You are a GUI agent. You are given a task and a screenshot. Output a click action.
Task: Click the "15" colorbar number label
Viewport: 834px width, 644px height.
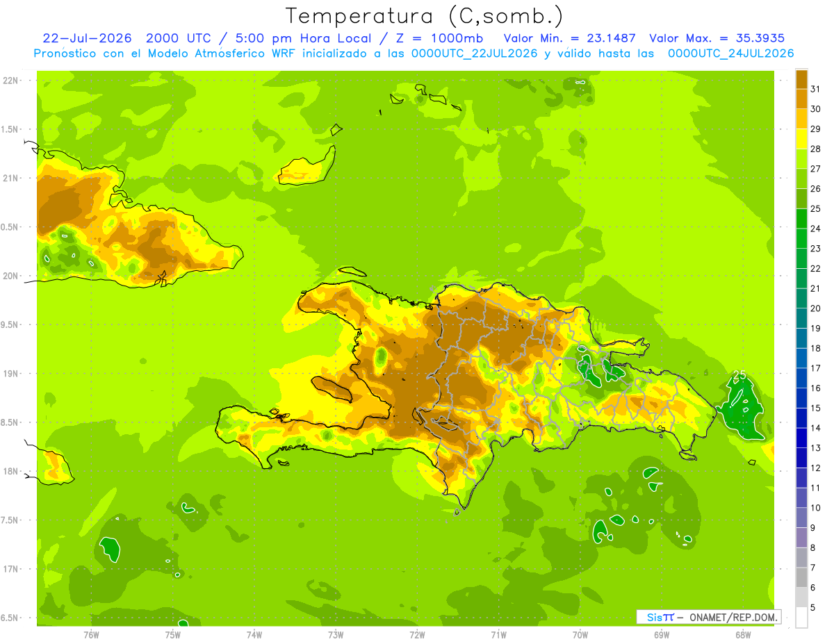815,408
